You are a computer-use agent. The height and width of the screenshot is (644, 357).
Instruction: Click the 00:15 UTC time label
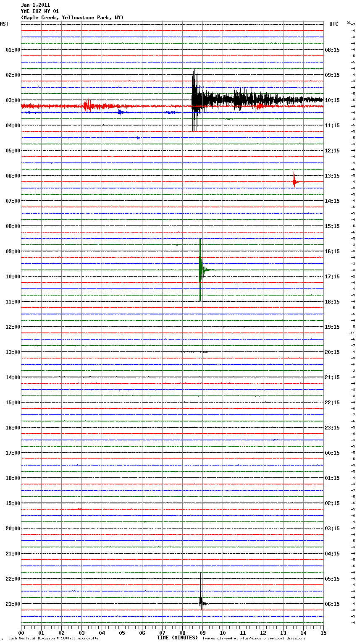coord(332,453)
